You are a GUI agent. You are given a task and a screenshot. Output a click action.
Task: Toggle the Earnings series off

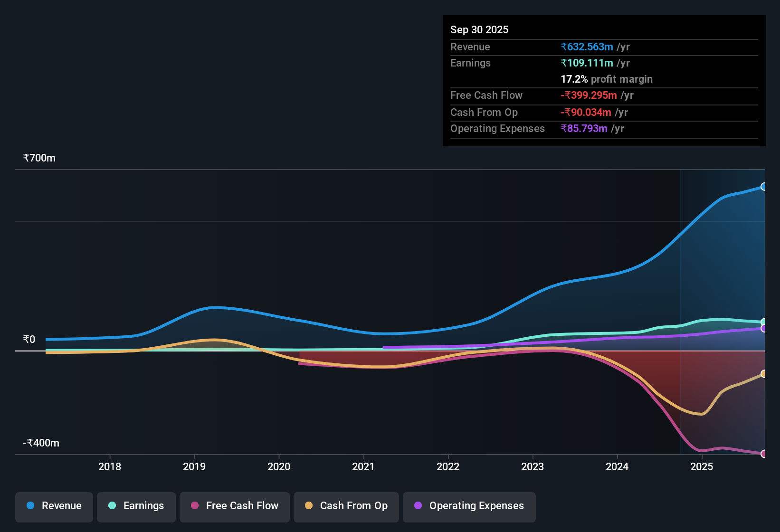pos(136,506)
